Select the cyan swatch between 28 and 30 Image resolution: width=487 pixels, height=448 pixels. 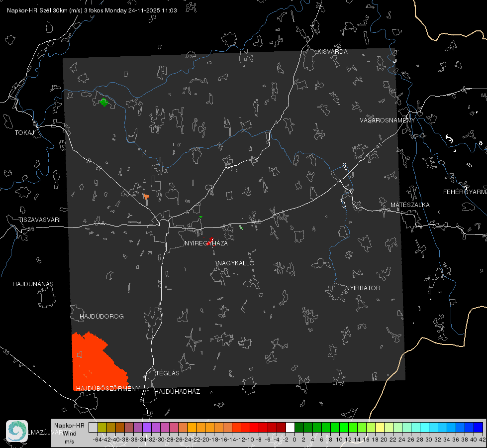(x=424, y=427)
